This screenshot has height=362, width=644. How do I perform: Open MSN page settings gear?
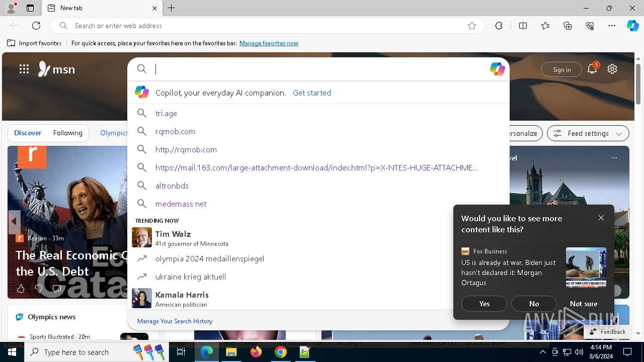coord(612,69)
